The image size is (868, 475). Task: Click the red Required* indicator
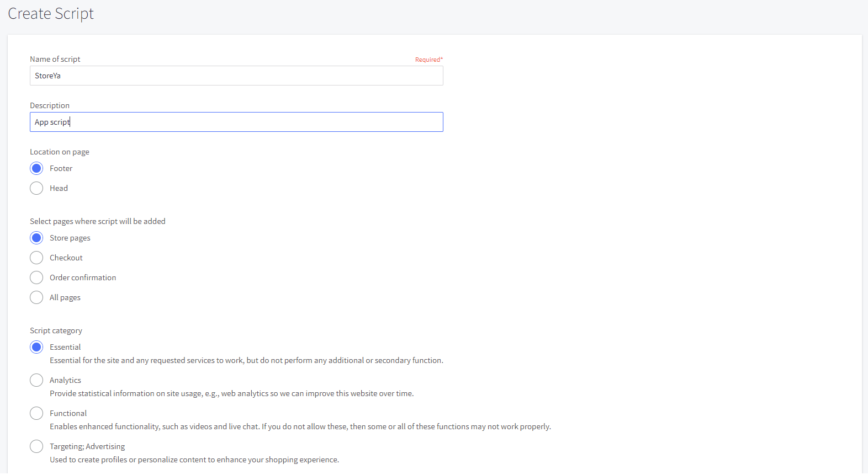click(428, 60)
